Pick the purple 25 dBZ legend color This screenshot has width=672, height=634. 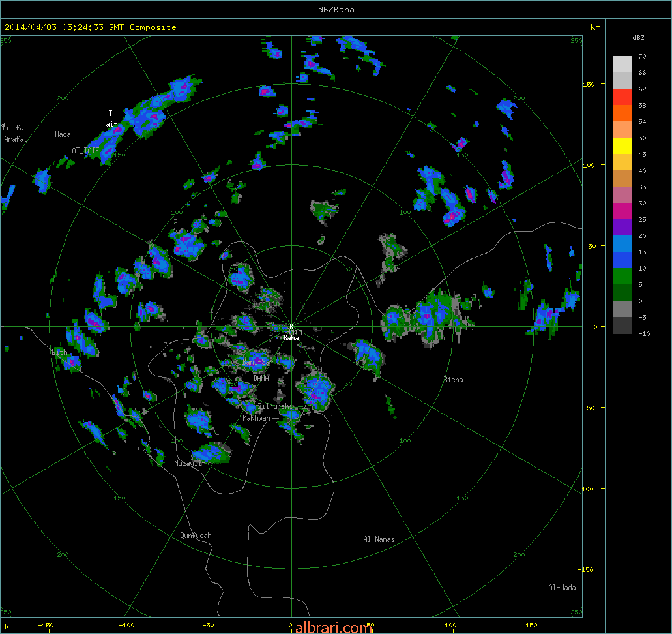(622, 228)
